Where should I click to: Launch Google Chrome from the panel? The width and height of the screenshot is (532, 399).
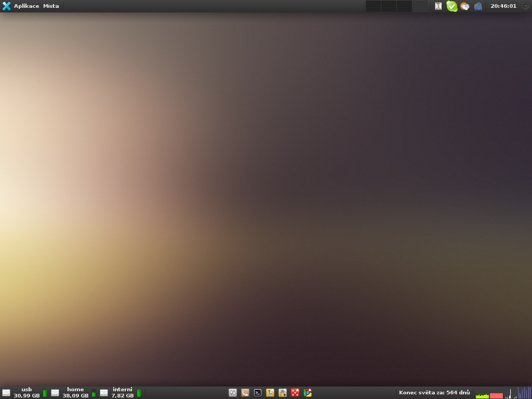tap(308, 393)
